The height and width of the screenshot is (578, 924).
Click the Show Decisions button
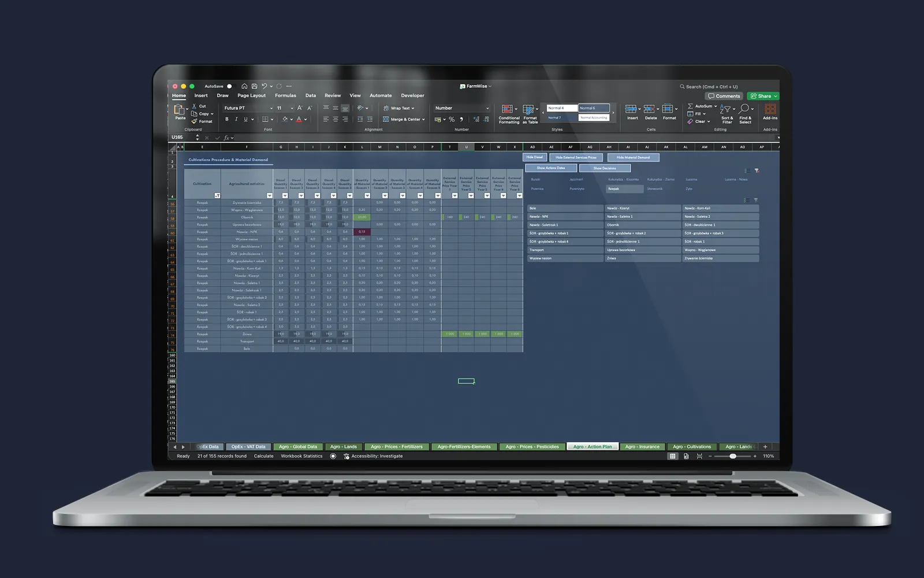pyautogui.click(x=605, y=168)
